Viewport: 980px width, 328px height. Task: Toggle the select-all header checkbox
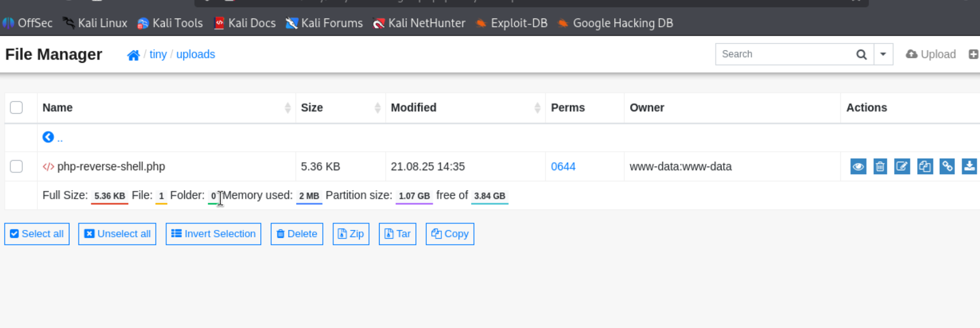coord(16,107)
